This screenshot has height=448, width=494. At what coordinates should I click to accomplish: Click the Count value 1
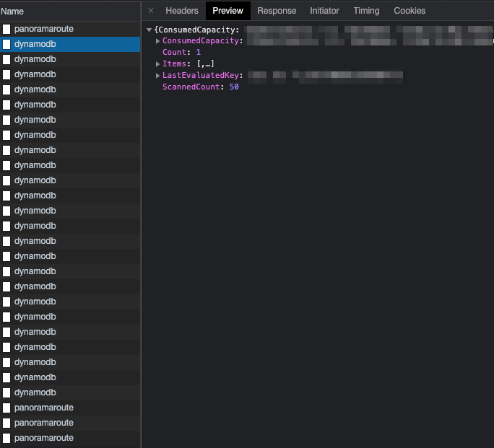coord(198,52)
